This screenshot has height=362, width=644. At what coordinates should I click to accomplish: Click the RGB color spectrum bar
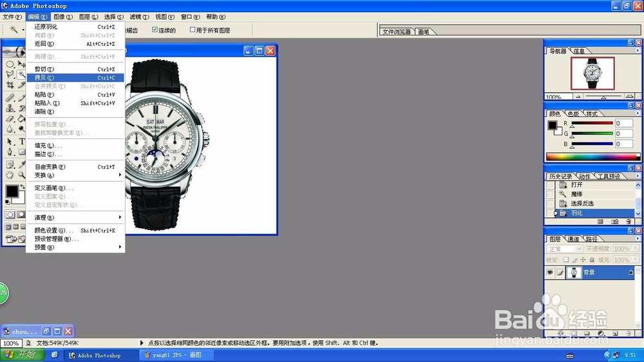[x=592, y=157]
